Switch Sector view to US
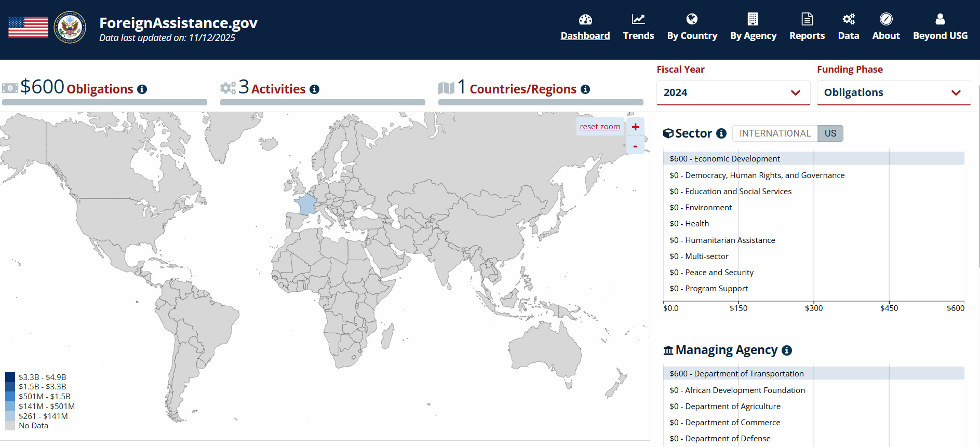This screenshot has width=980, height=447. click(830, 133)
